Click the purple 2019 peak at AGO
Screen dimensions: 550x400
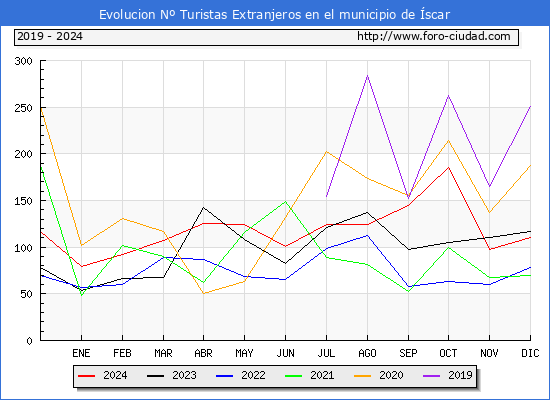367,76
